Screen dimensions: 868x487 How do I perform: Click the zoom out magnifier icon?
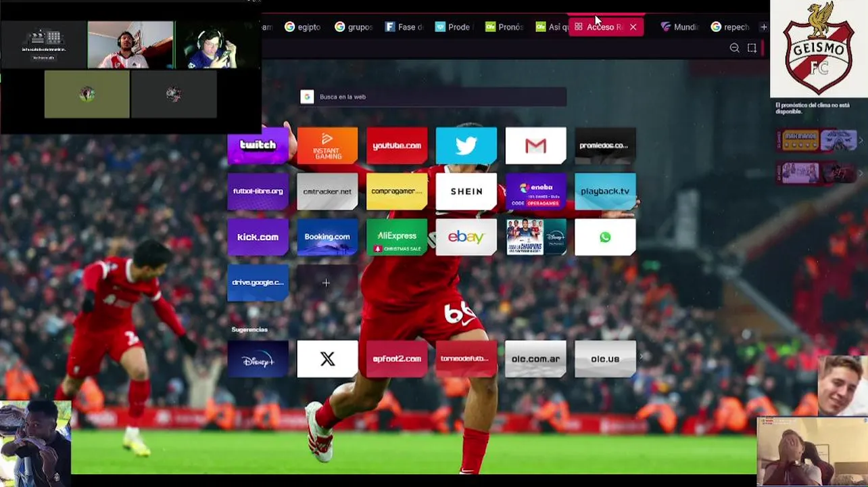pyautogui.click(x=735, y=48)
